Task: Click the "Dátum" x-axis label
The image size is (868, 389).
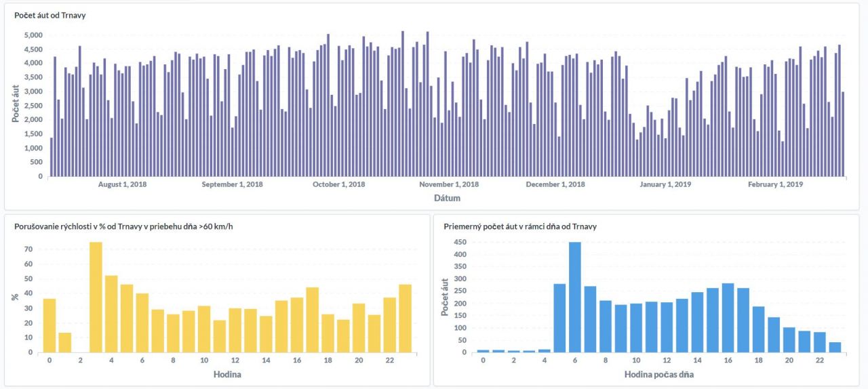Action: pyautogui.click(x=447, y=199)
